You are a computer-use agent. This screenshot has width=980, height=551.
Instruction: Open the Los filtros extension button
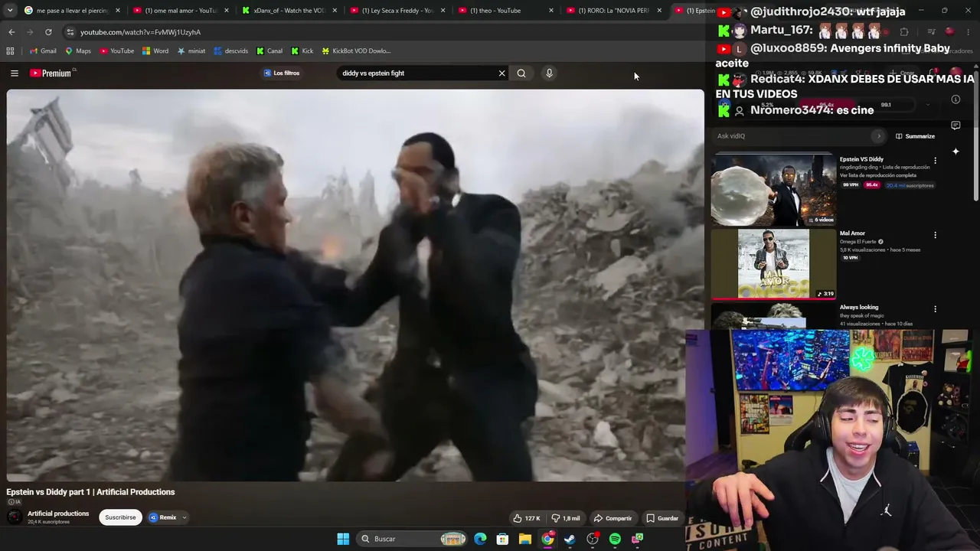tap(282, 73)
